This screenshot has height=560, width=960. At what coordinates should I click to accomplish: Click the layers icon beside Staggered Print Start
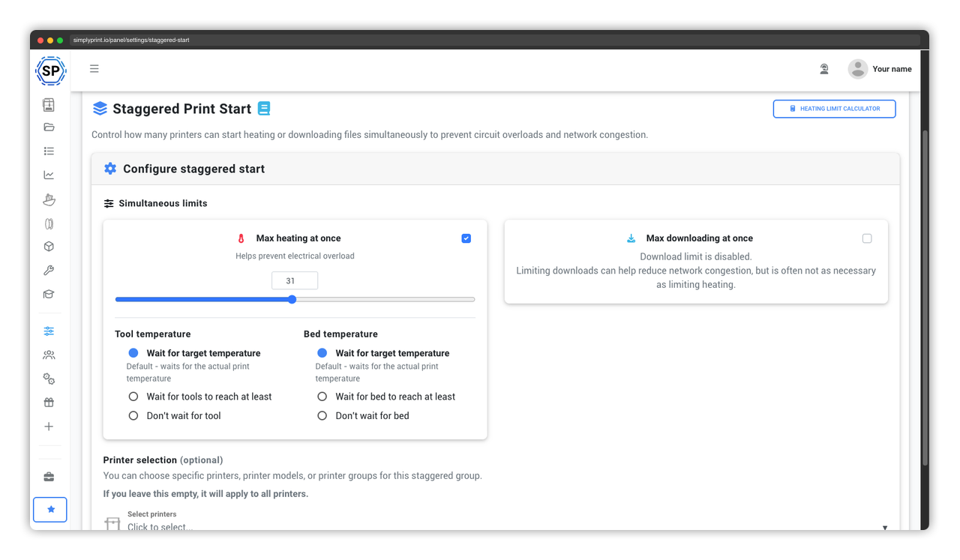tap(100, 109)
